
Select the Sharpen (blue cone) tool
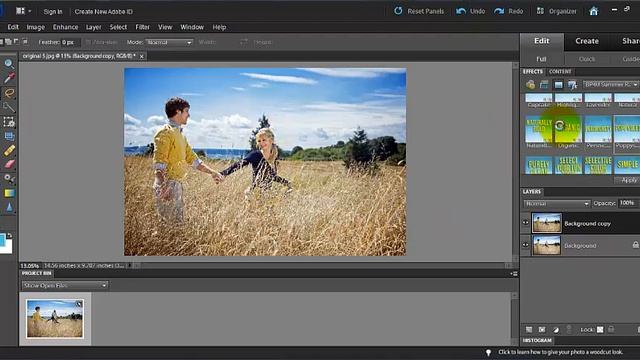(x=9, y=207)
